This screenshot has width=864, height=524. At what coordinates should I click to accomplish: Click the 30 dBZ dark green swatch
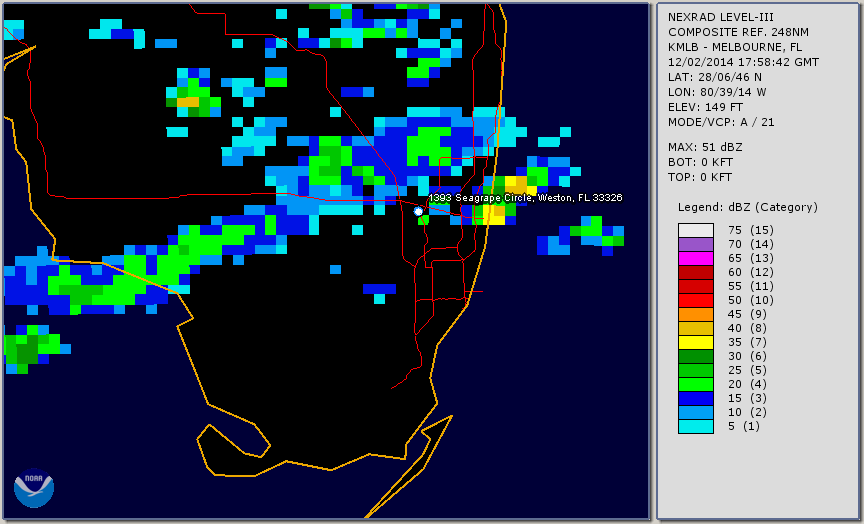tap(695, 356)
